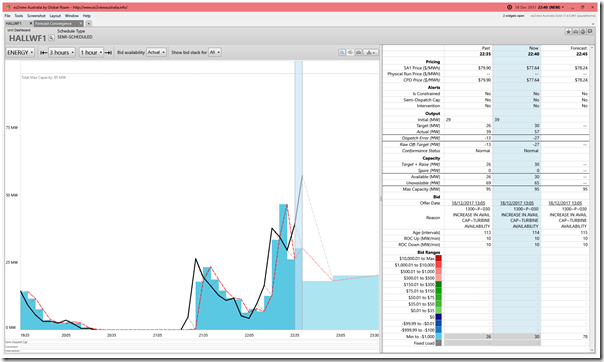Click the ez2view app icon in the title bar

point(8,7)
